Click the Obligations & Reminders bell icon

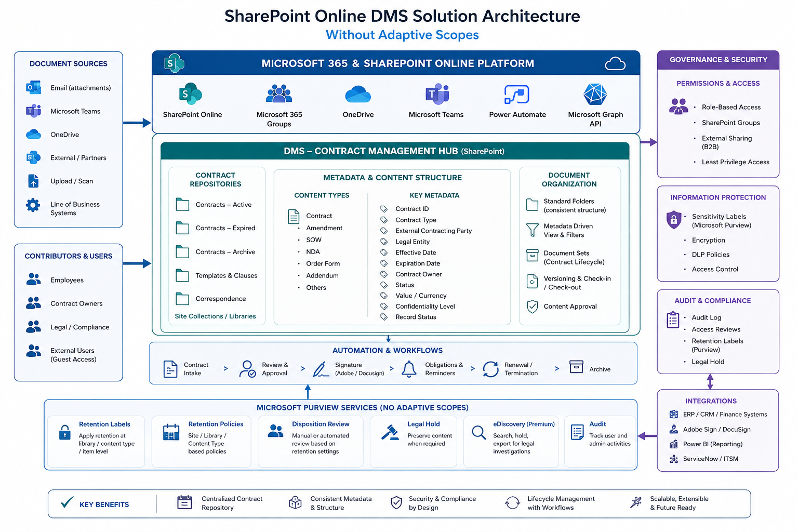tap(409, 369)
